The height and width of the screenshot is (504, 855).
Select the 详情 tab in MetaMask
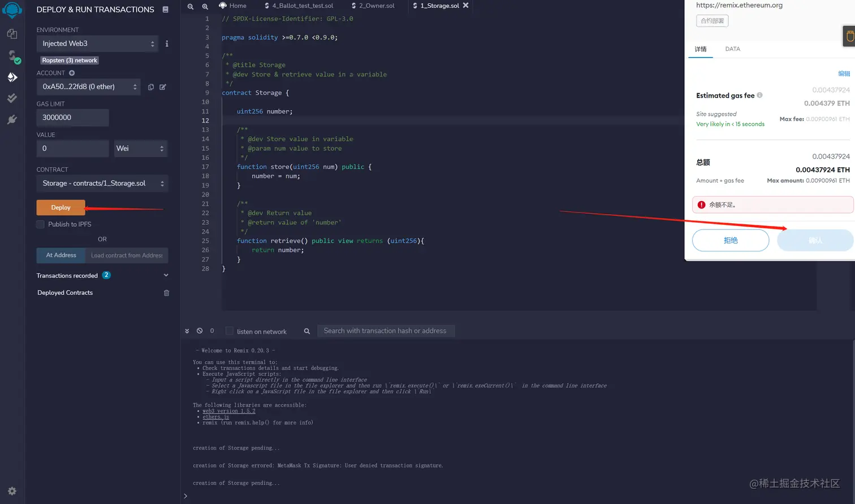pyautogui.click(x=701, y=49)
